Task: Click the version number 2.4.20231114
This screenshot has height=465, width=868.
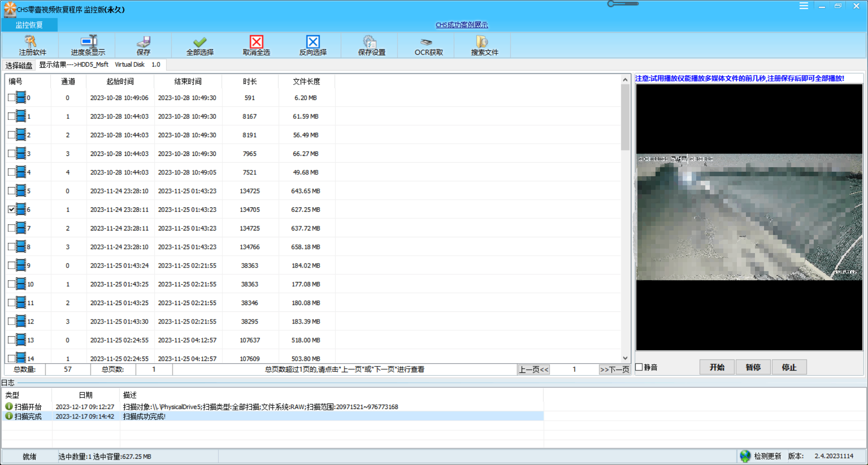Action: point(834,456)
